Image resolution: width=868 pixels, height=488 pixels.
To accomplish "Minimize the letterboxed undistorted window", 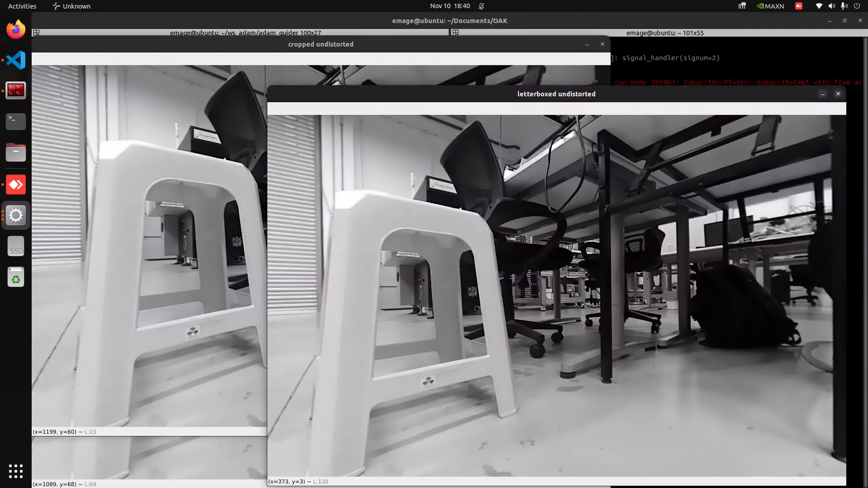I will click(x=822, y=94).
